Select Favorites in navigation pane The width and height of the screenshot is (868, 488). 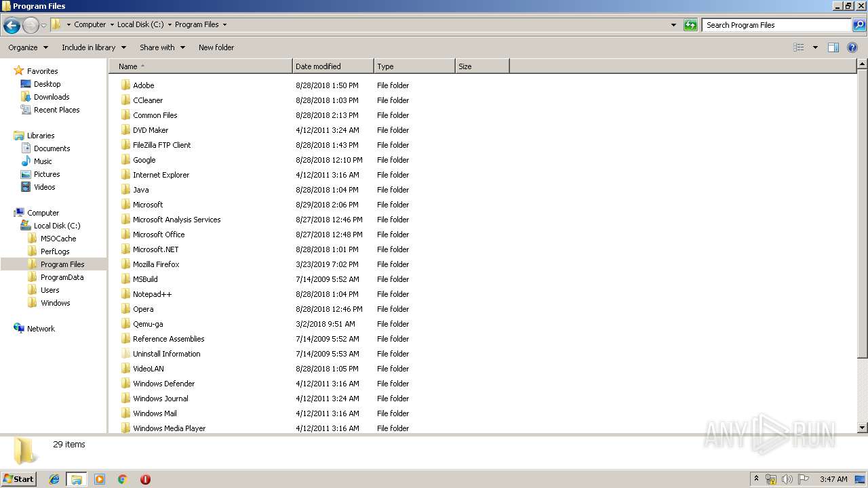(x=42, y=71)
